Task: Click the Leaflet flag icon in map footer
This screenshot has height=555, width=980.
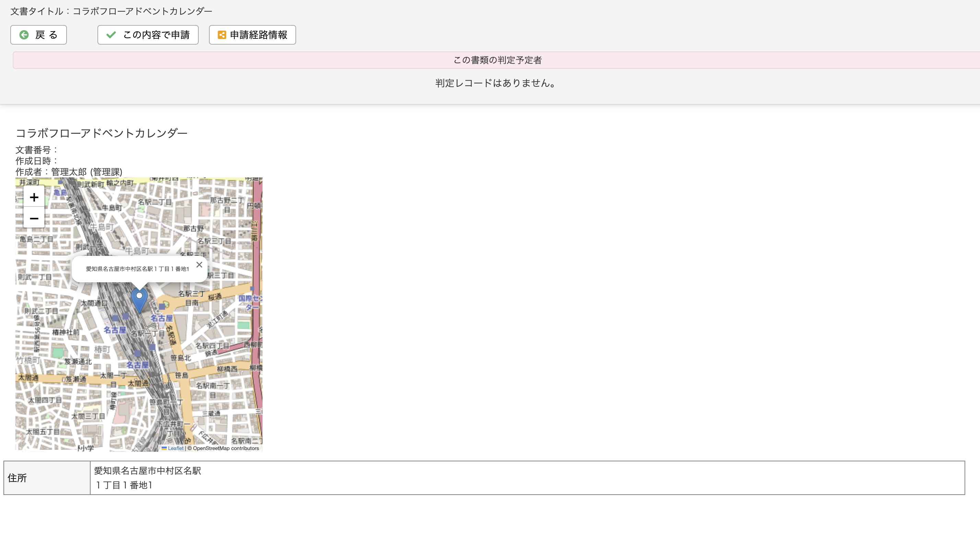Action: [x=164, y=448]
